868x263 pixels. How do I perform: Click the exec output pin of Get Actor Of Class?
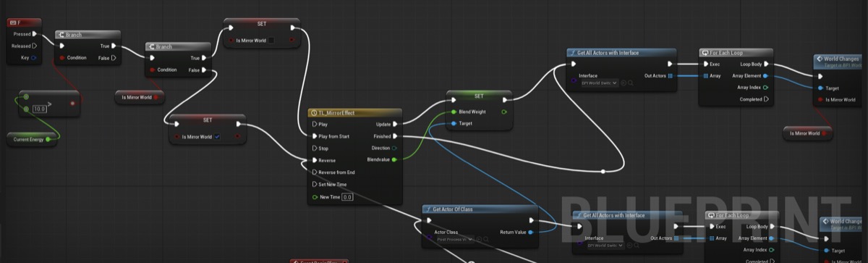pyautogui.click(x=532, y=220)
